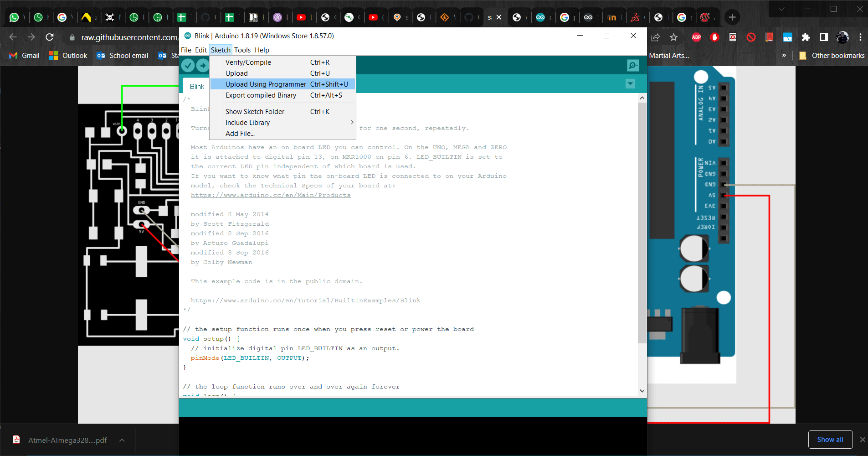
Task: Go back in Chrome browser
Action: 13,37
